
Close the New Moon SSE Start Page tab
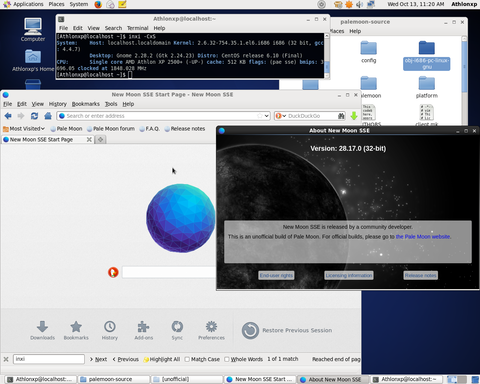coord(89,140)
